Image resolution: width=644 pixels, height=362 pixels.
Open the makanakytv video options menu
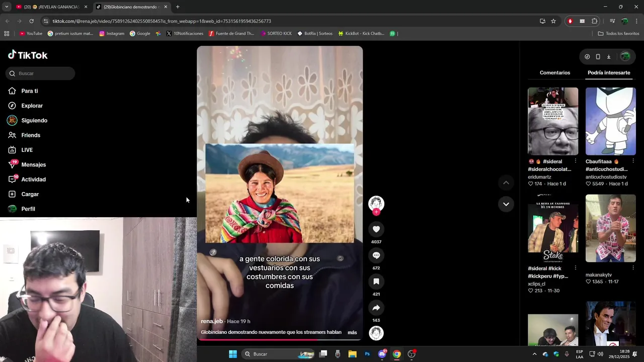633,268
